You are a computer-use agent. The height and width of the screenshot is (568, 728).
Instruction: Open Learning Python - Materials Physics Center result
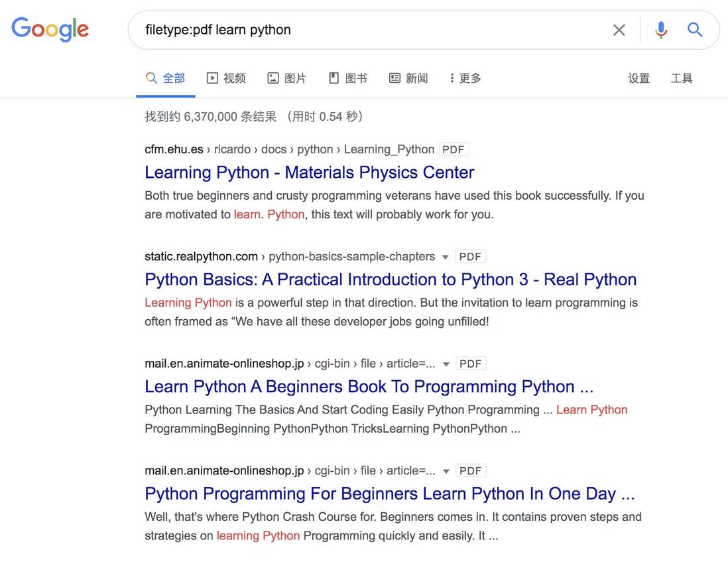pos(309,173)
